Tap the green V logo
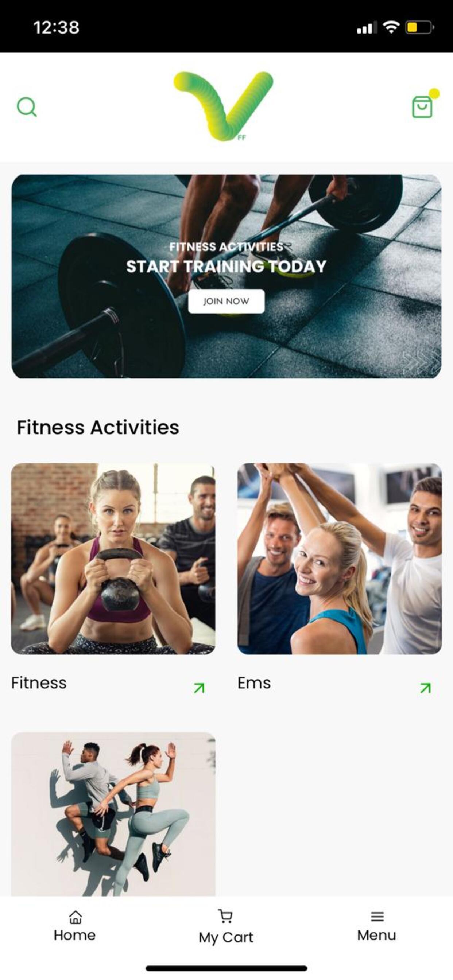The width and height of the screenshot is (453, 980). click(x=224, y=106)
